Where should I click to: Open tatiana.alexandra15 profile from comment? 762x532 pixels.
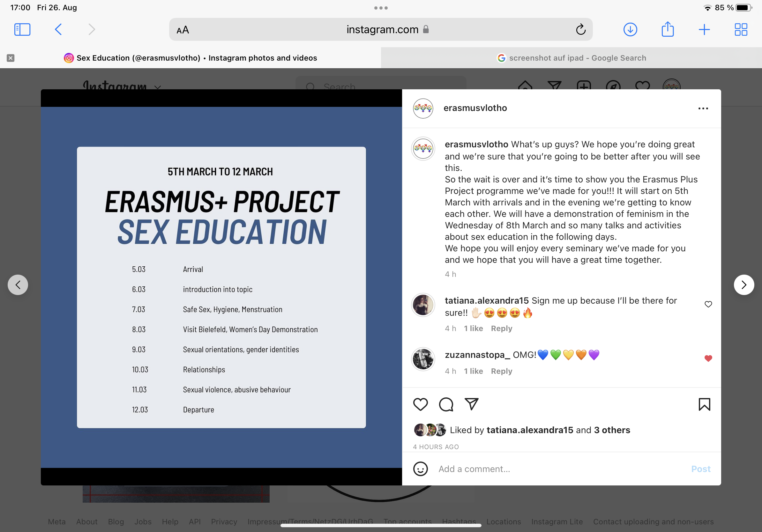[x=487, y=300]
